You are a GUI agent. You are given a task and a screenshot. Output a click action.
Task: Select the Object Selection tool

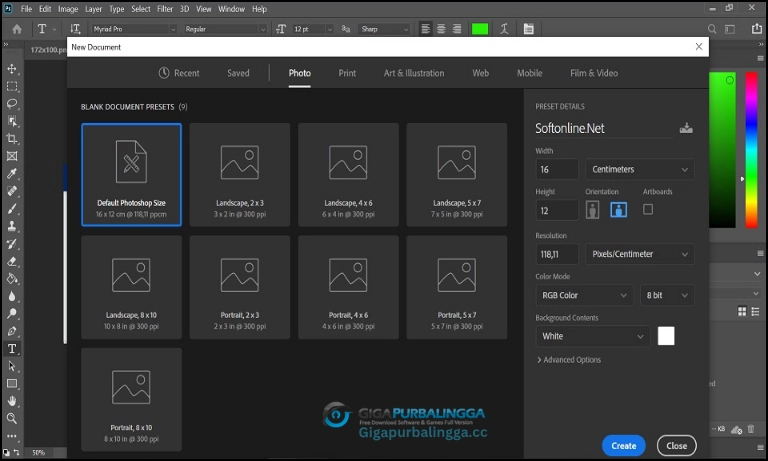[12, 121]
